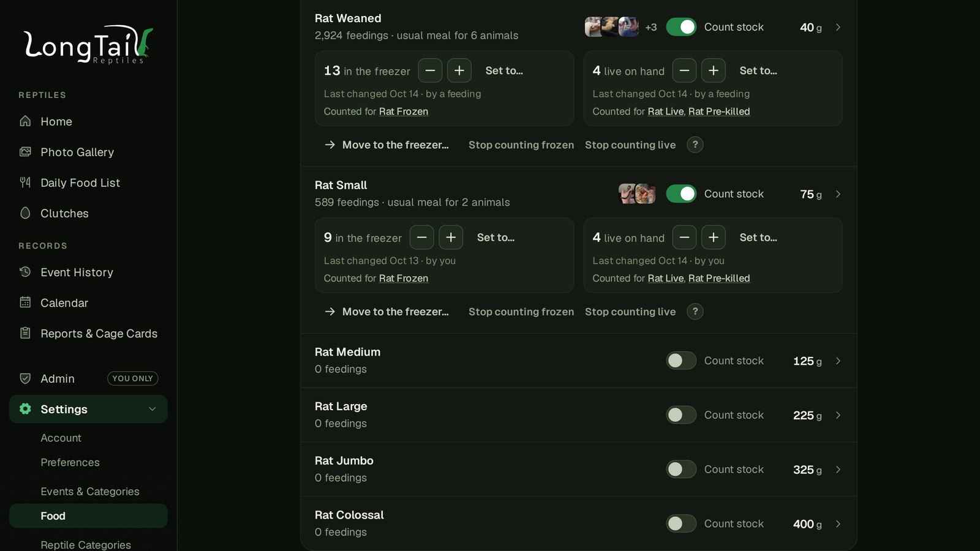This screenshot has width=980, height=551.
Task: Expand the Rat Jumbo row chevron
Action: [838, 470]
